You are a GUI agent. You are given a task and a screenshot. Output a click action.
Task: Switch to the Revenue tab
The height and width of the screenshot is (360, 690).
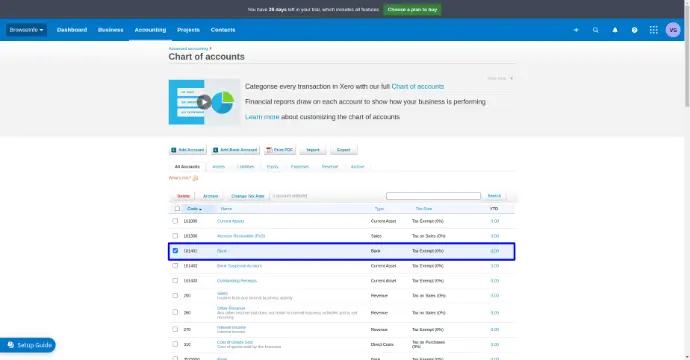330,167
